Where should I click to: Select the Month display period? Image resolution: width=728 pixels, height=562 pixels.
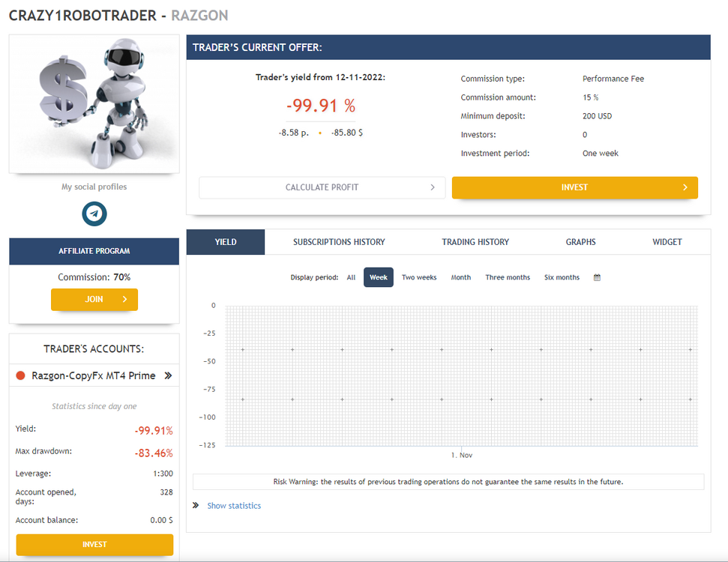point(461,277)
